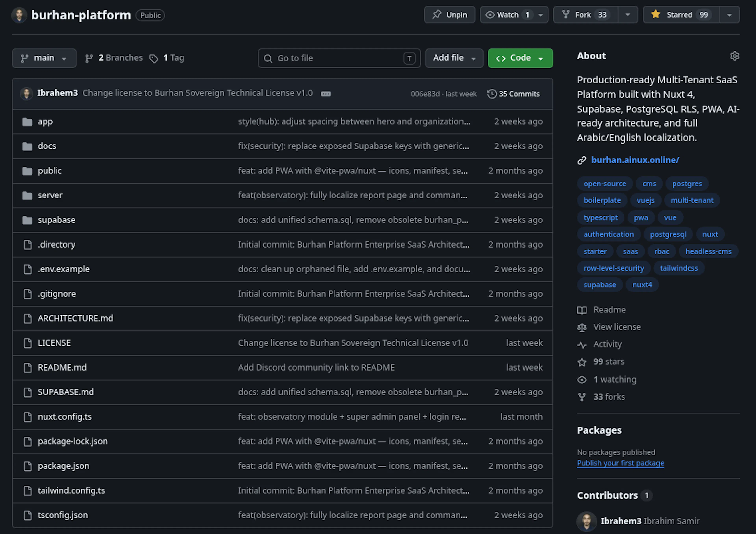This screenshot has height=534, width=756.
Task: Expand the Fork options dropdown arrow
Action: (x=628, y=15)
